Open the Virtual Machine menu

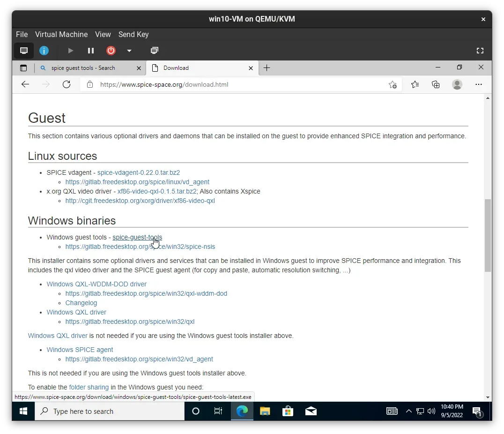[61, 34]
